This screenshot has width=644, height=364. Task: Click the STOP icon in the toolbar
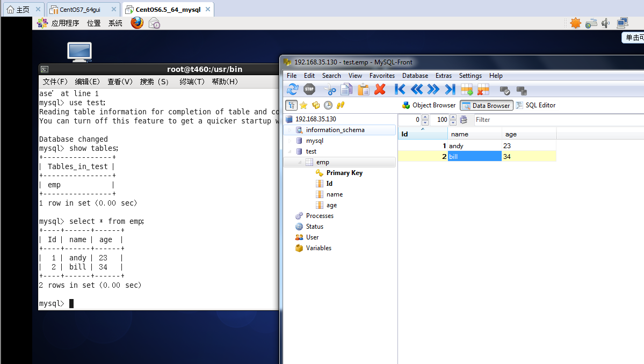point(309,89)
